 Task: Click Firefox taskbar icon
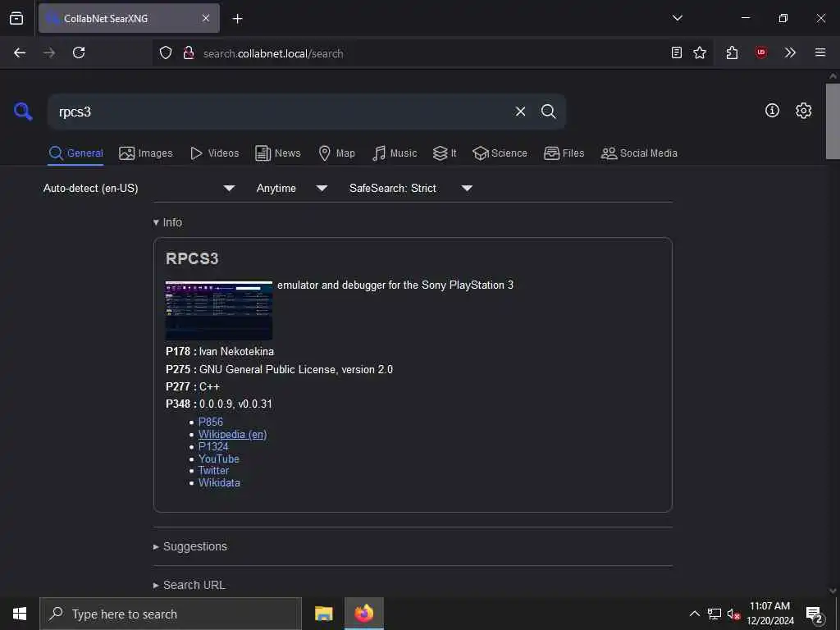coord(363,614)
